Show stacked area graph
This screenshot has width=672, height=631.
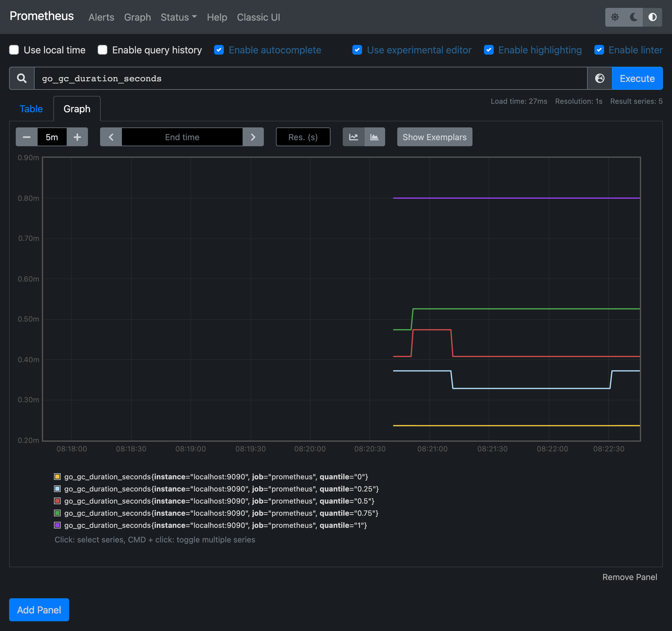coord(374,137)
